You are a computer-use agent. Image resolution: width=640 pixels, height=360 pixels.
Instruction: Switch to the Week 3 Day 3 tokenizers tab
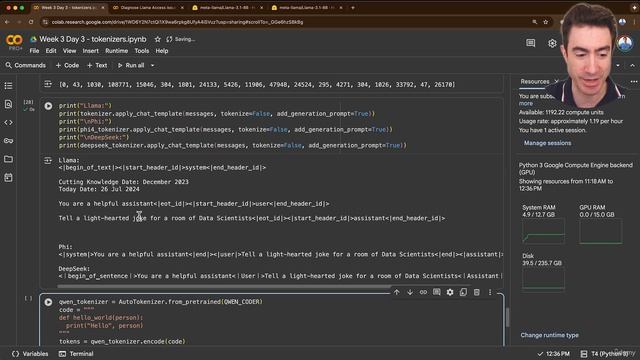68,7
